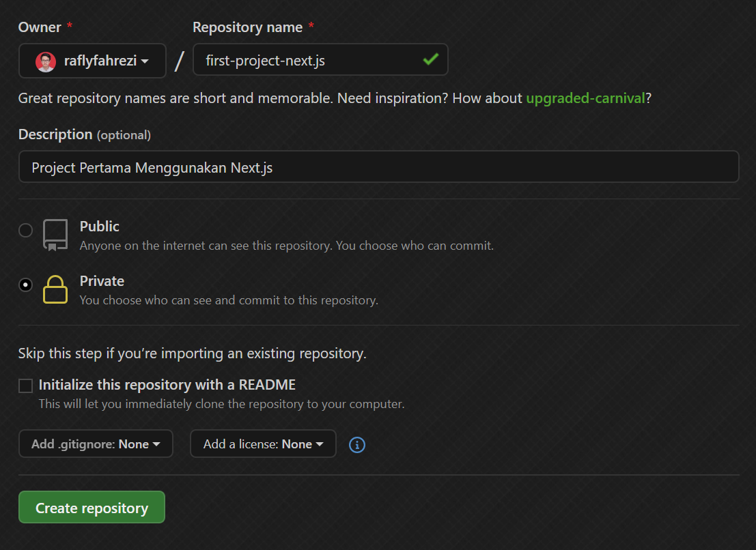The height and width of the screenshot is (550, 756).
Task: Open the Add a license dropdown
Action: 263,444
